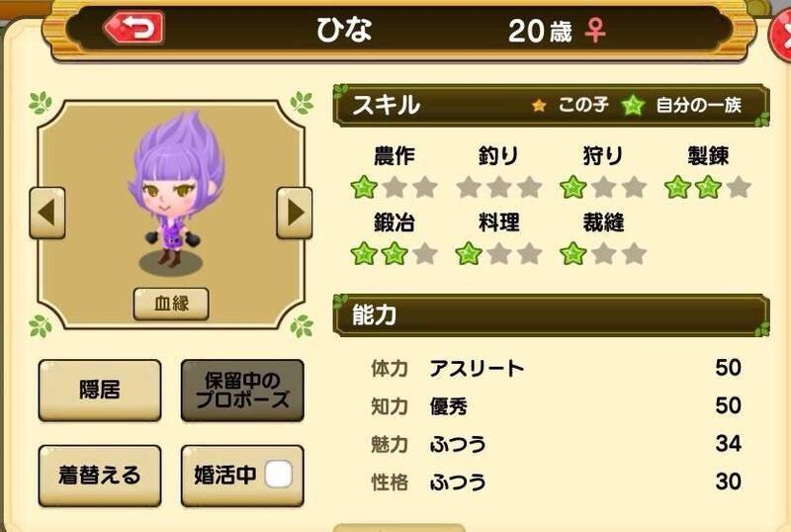Screen dimensions: 791x532
Task: Click the 体力 アスリート stat row
Action: click(556, 368)
